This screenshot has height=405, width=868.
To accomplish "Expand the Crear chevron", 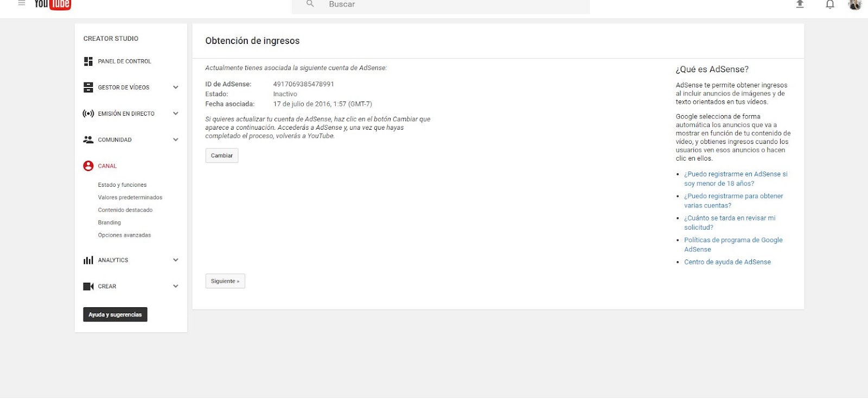I will click(x=176, y=286).
